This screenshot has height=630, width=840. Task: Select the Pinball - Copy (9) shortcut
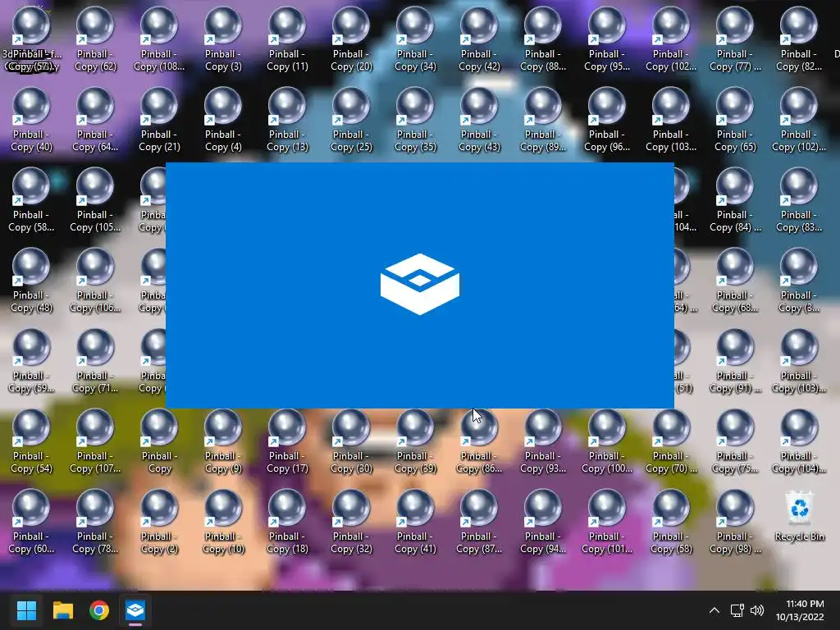pyautogui.click(x=223, y=441)
